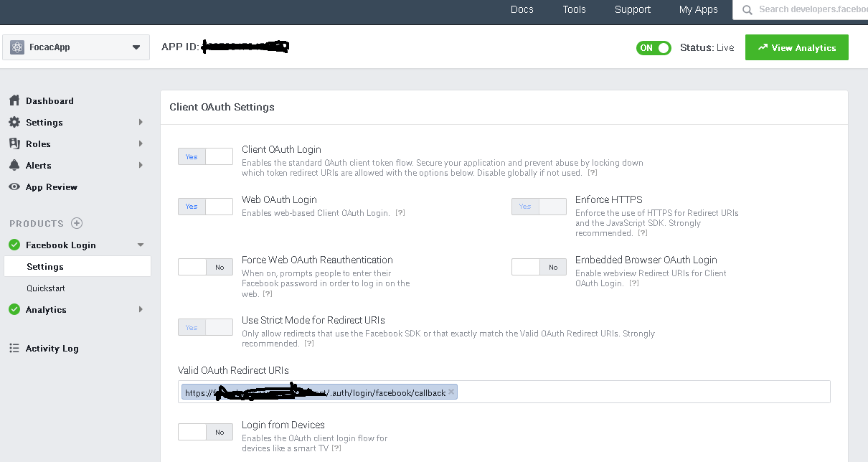Screen dimensions: 868x462
Task: Click the Settings gear icon in sidebar
Action: (x=14, y=122)
